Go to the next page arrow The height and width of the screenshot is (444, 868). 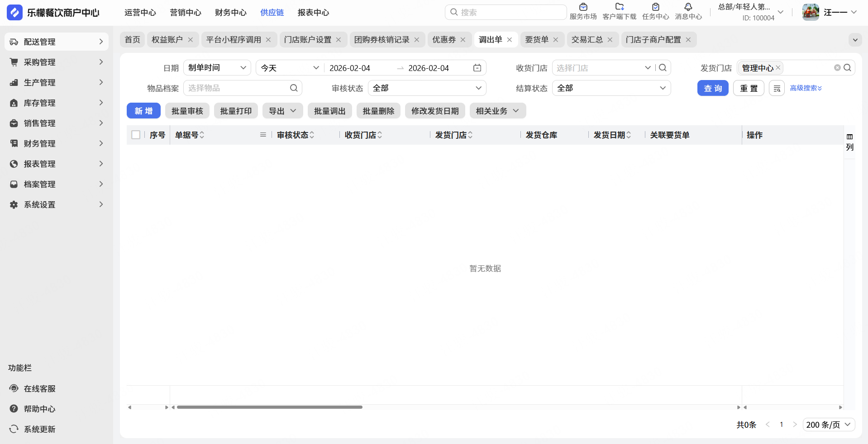795,425
